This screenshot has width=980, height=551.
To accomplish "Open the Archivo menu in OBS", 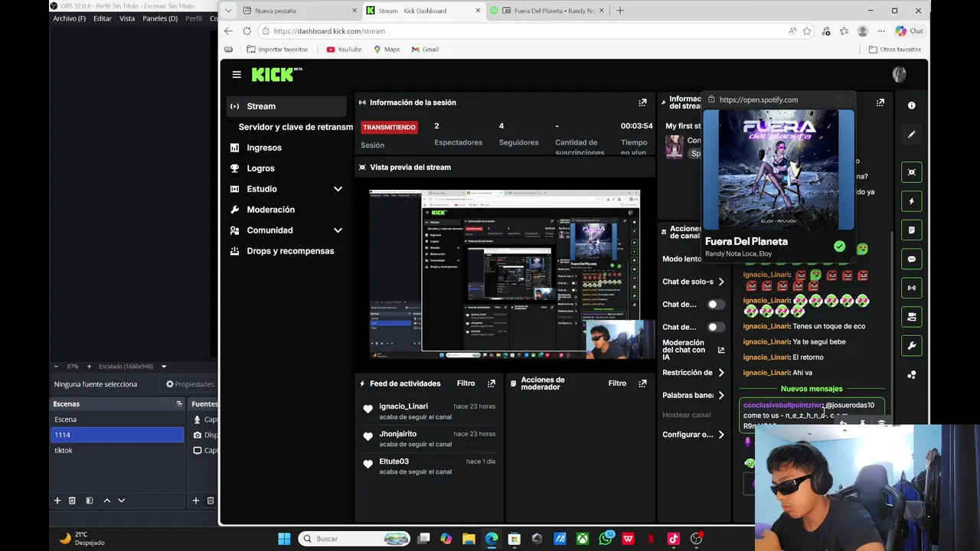I will tap(69, 18).
